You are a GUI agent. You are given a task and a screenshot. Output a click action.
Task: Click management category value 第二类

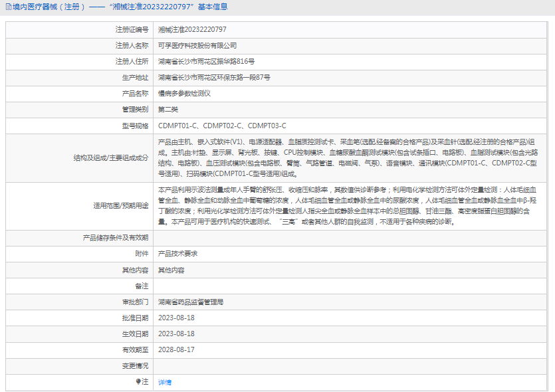point(168,110)
